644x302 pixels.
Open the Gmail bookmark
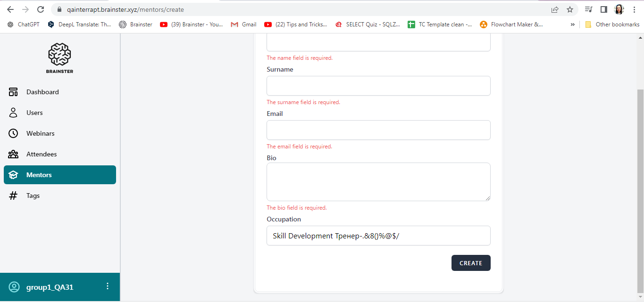[243, 24]
